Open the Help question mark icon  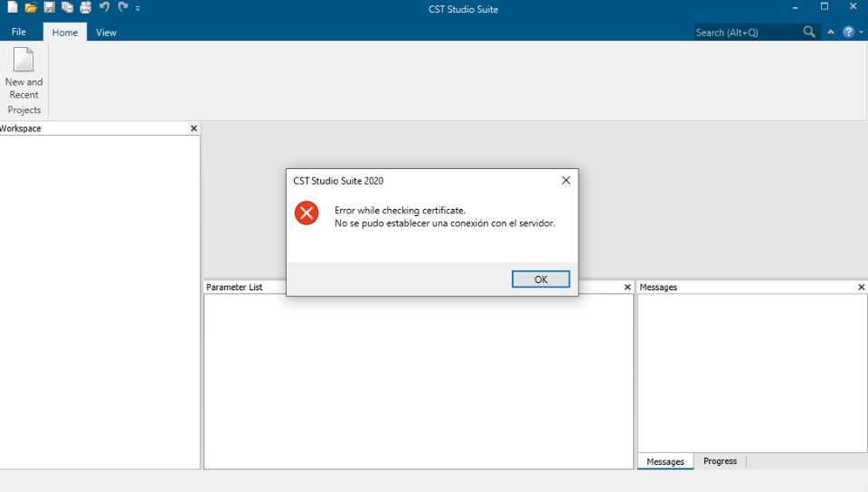coord(848,32)
